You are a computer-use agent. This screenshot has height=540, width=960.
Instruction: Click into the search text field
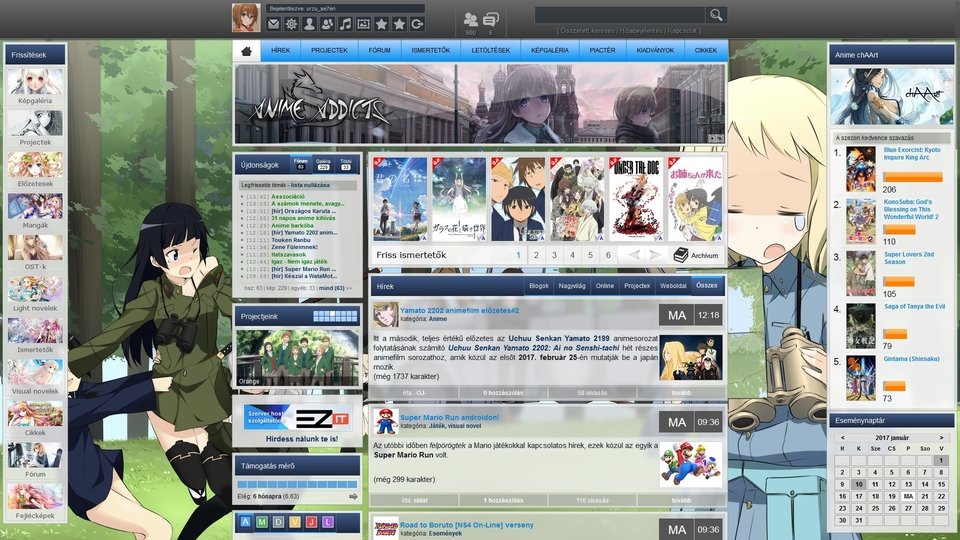pyautogui.click(x=620, y=15)
